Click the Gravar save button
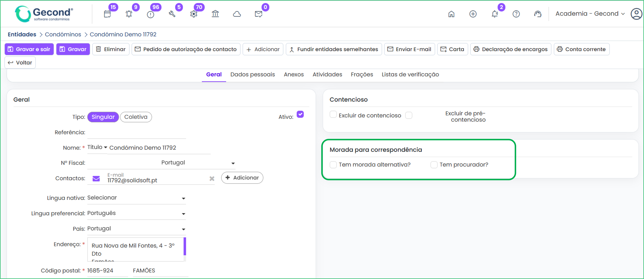 73,49
